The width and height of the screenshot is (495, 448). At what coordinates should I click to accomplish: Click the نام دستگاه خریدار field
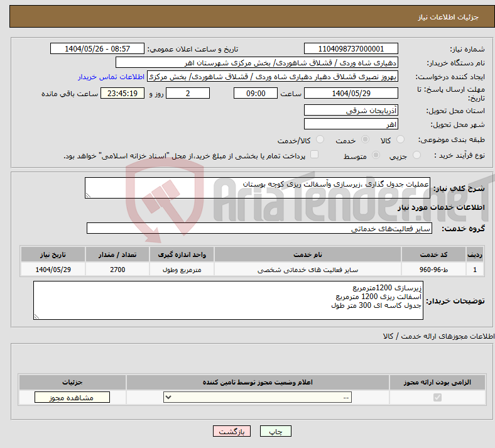pyautogui.click(x=257, y=62)
